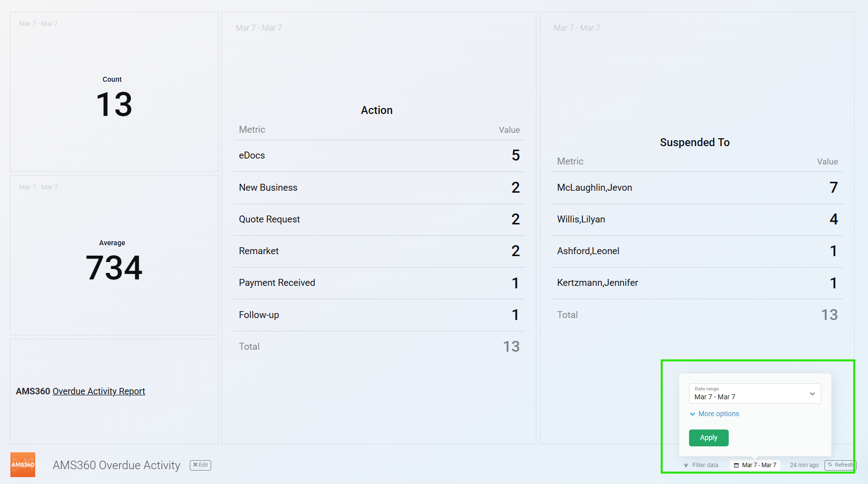Click the Edit dashboard button

(x=200, y=465)
